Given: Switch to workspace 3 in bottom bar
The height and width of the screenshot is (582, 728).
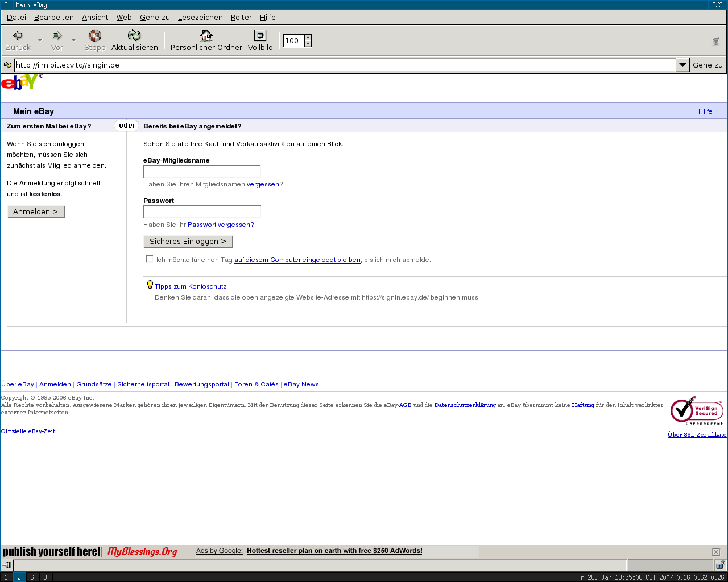Looking at the screenshot, I should (32, 577).
